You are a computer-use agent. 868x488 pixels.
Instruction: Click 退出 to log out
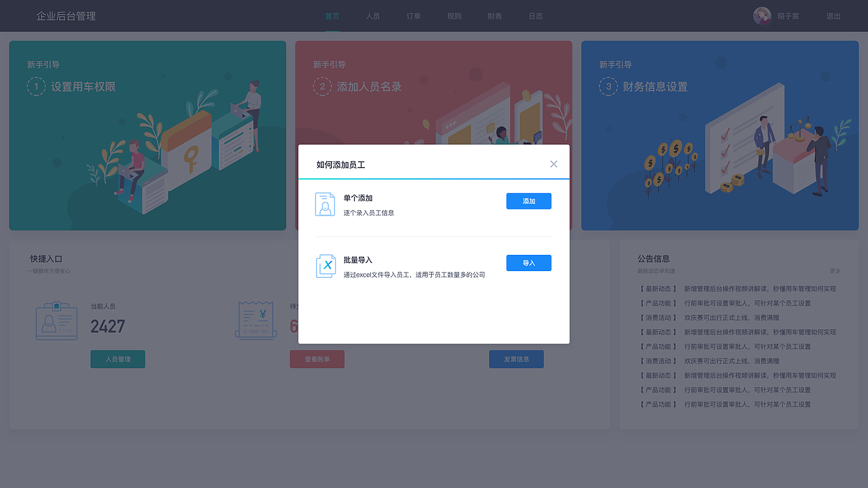[x=833, y=16]
